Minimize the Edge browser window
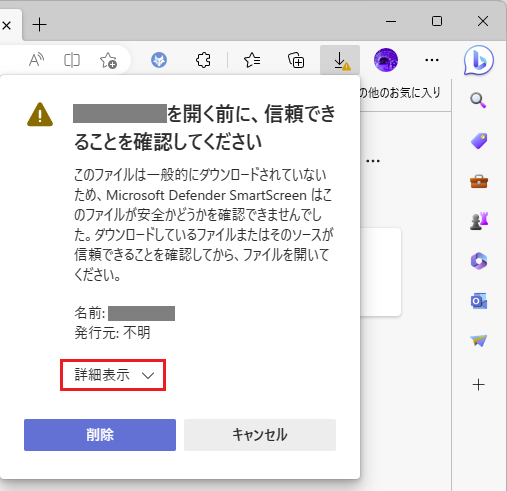 [x=391, y=21]
